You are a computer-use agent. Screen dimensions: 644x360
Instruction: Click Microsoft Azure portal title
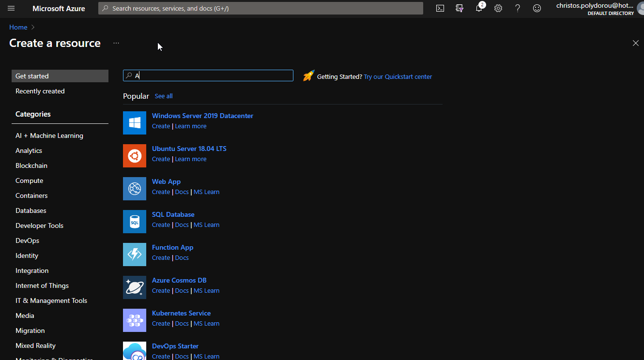coord(59,9)
